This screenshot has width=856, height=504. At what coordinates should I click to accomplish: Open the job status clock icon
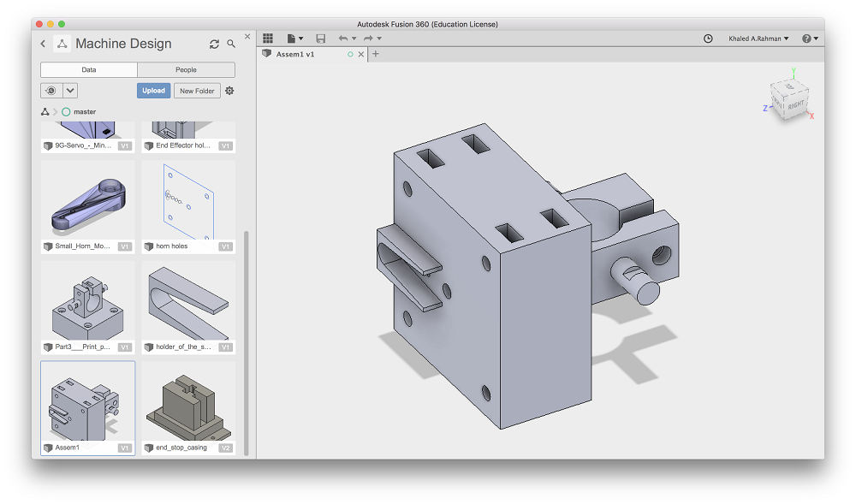[x=708, y=39]
